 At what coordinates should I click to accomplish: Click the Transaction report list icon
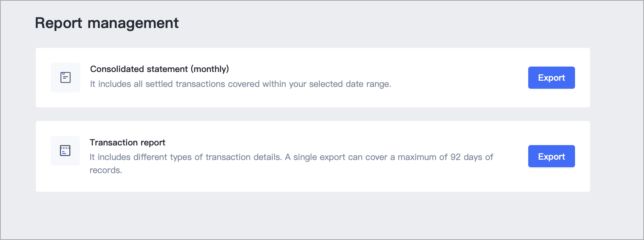point(65,151)
